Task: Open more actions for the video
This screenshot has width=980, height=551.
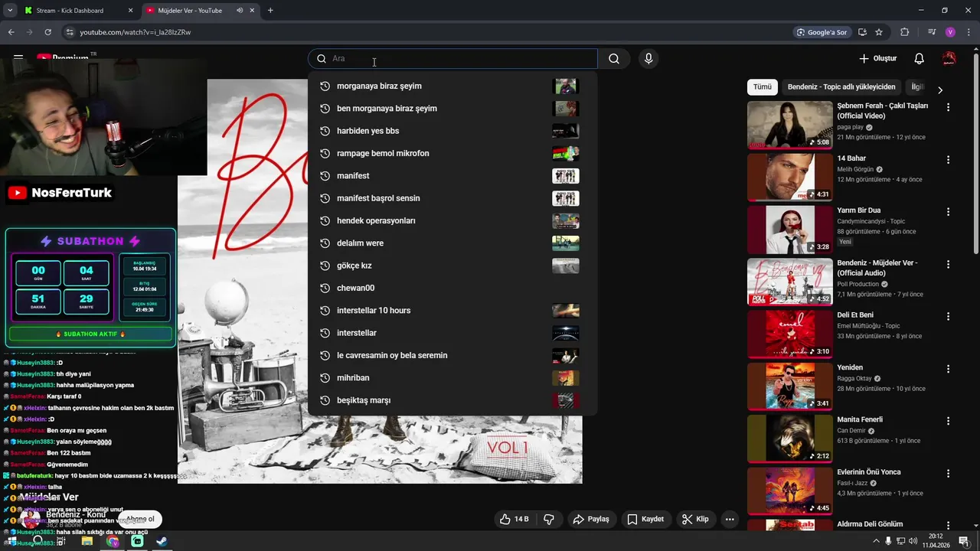Action: point(730,519)
